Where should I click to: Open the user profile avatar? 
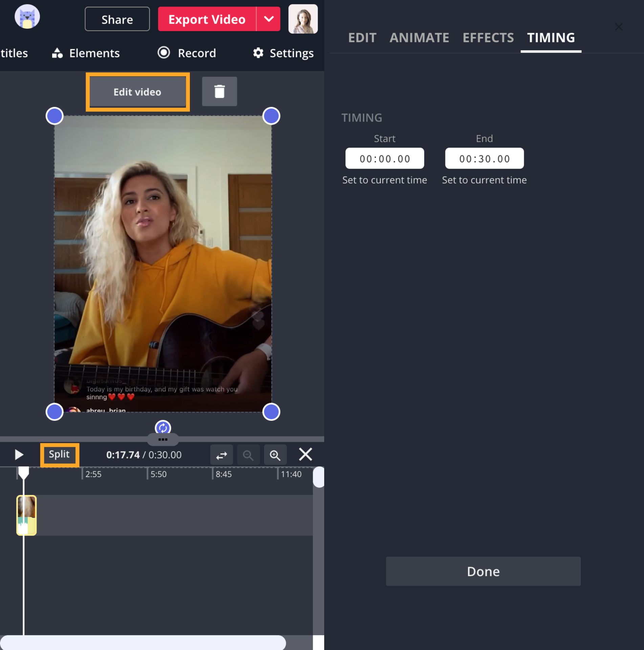click(x=303, y=19)
